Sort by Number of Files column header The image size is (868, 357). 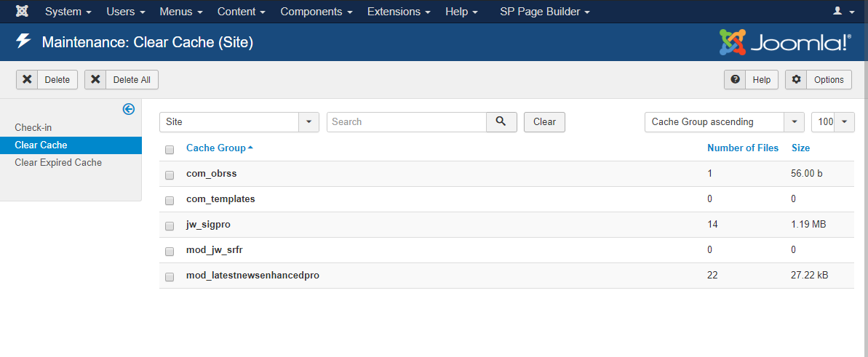click(743, 148)
